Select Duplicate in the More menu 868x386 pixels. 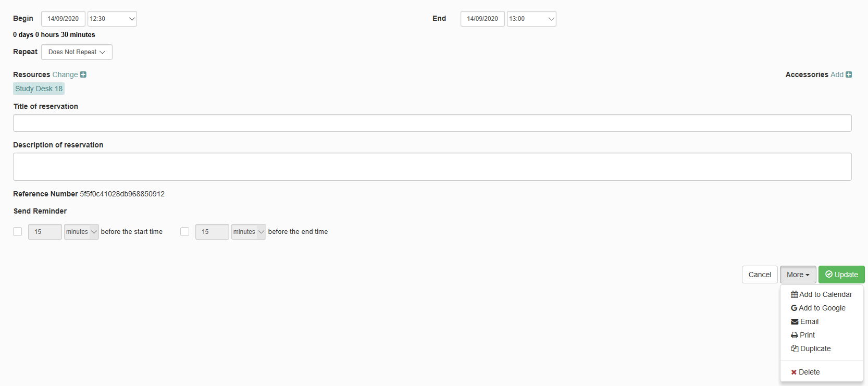point(822,348)
